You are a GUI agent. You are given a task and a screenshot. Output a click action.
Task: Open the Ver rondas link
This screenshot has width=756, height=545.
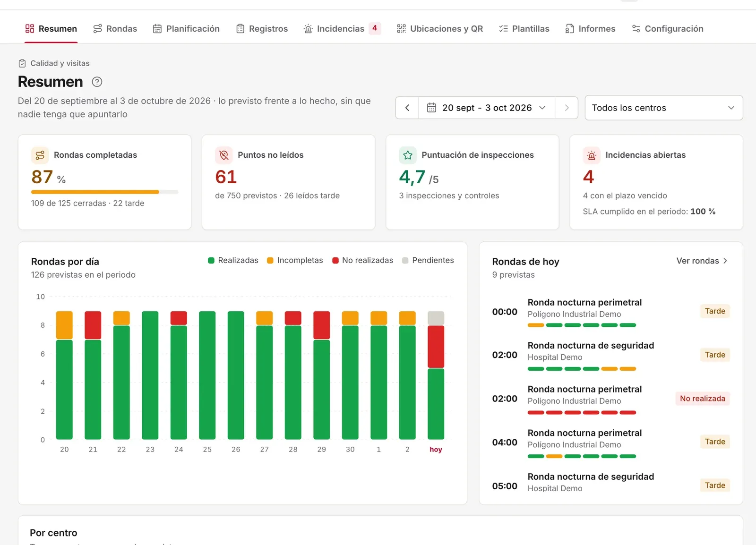[x=702, y=261]
